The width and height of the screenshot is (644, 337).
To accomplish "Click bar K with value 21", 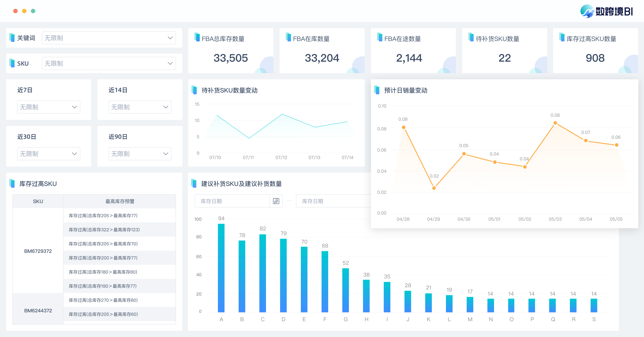I will point(428,303).
